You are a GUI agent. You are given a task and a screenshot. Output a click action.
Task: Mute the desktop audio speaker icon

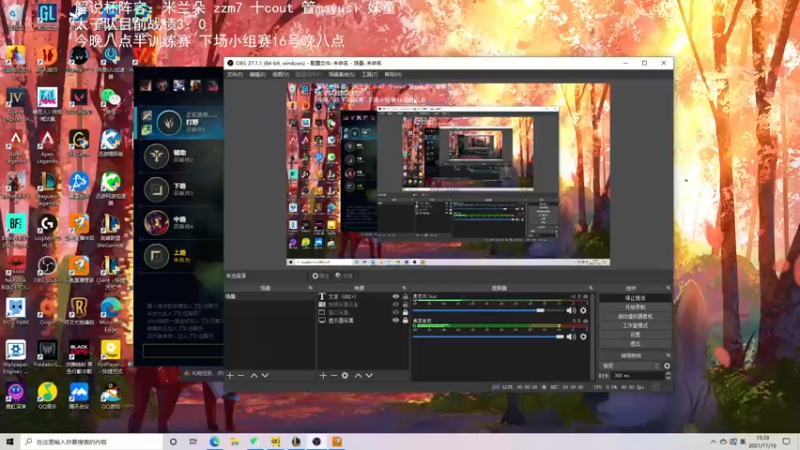tap(571, 337)
